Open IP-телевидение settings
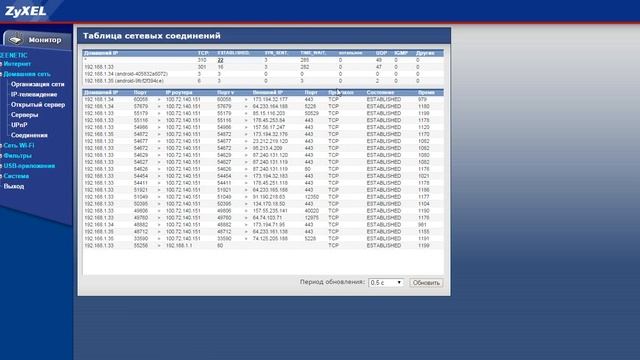Viewport: 640px width, 360px height. pos(34,95)
